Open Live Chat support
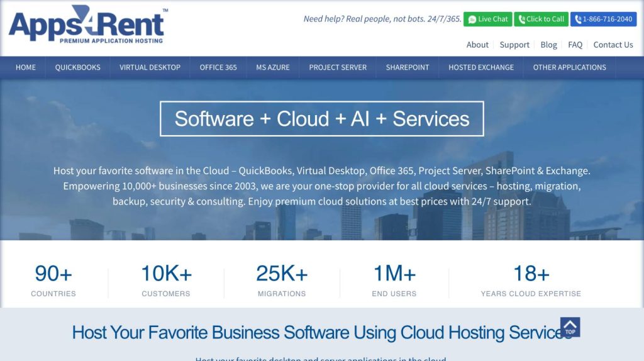 click(x=487, y=19)
